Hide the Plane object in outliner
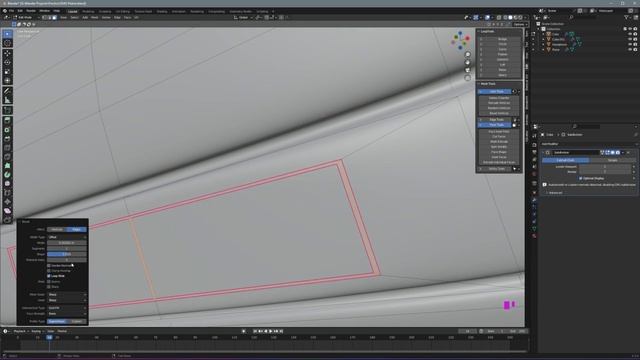Image resolution: width=640 pixels, height=360 pixels. tap(630, 49)
